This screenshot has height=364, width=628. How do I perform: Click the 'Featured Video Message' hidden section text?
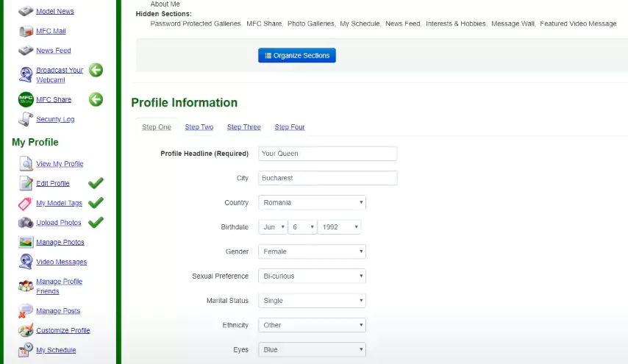click(578, 24)
